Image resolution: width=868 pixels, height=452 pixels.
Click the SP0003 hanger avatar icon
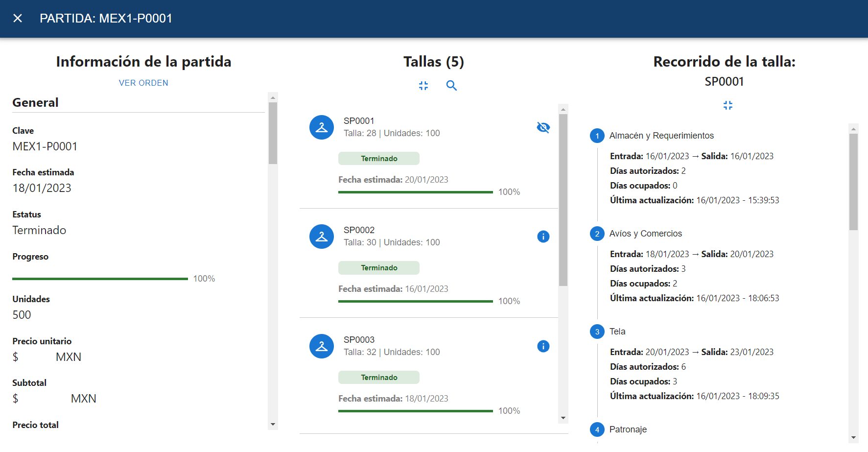coord(322,346)
